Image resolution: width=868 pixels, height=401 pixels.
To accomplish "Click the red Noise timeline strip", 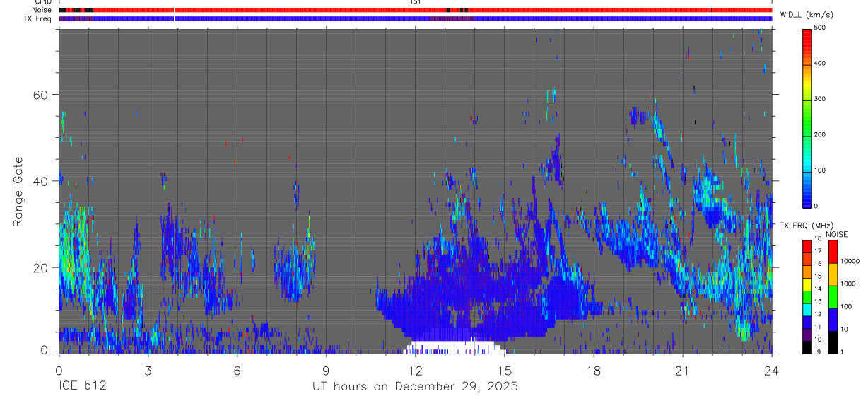I will click(416, 10).
